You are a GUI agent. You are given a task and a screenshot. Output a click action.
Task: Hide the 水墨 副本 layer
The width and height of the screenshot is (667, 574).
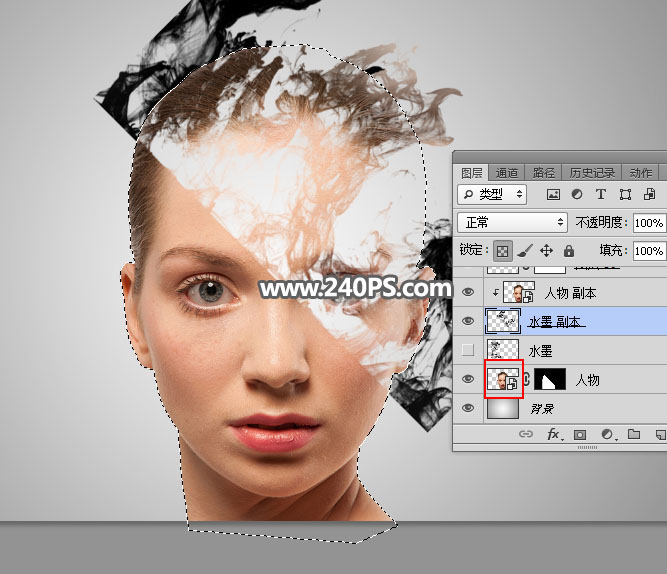coord(468,321)
